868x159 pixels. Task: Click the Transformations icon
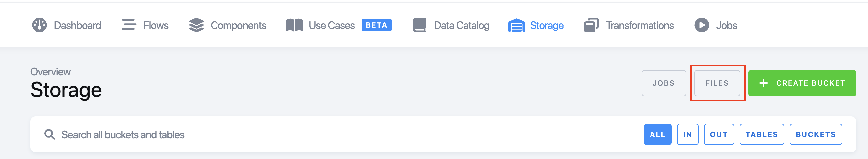click(x=591, y=25)
